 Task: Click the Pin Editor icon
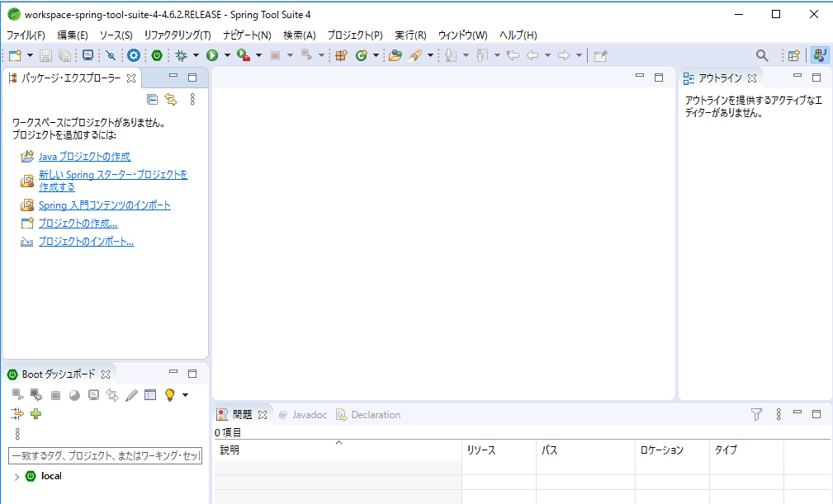[x=601, y=55]
